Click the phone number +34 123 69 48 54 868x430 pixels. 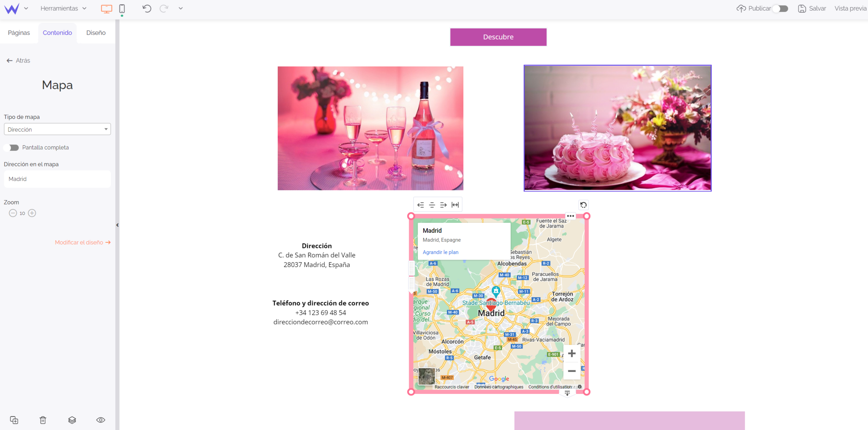click(x=321, y=313)
